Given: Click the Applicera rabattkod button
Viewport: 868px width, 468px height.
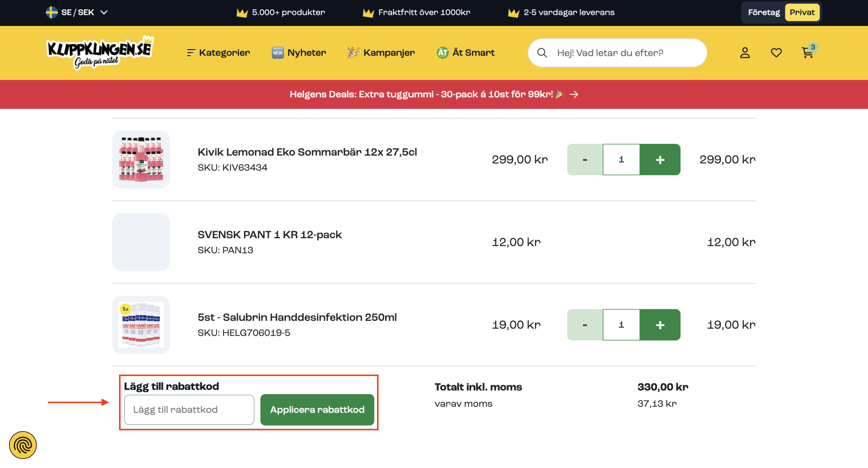Looking at the screenshot, I should (x=317, y=410).
